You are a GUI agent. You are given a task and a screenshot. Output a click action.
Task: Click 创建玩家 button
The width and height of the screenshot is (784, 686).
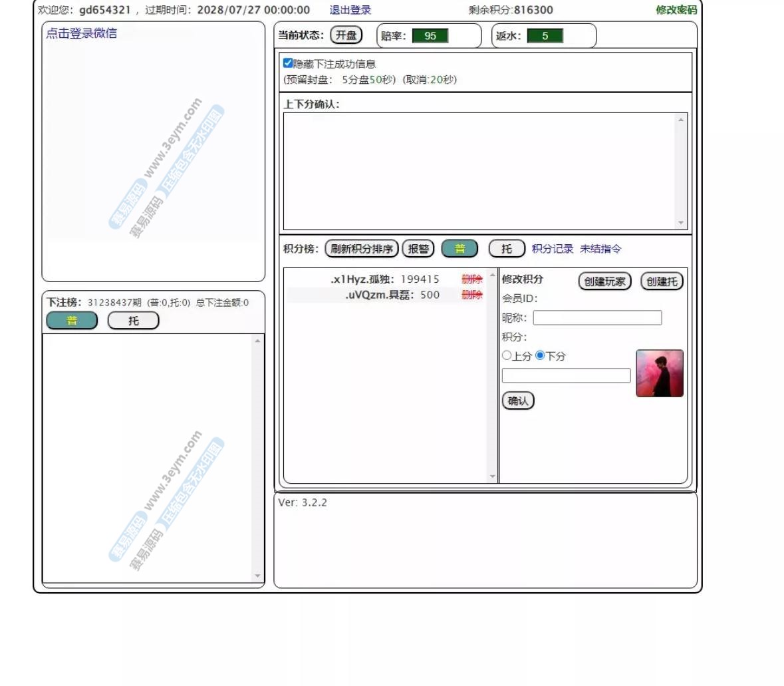click(604, 281)
